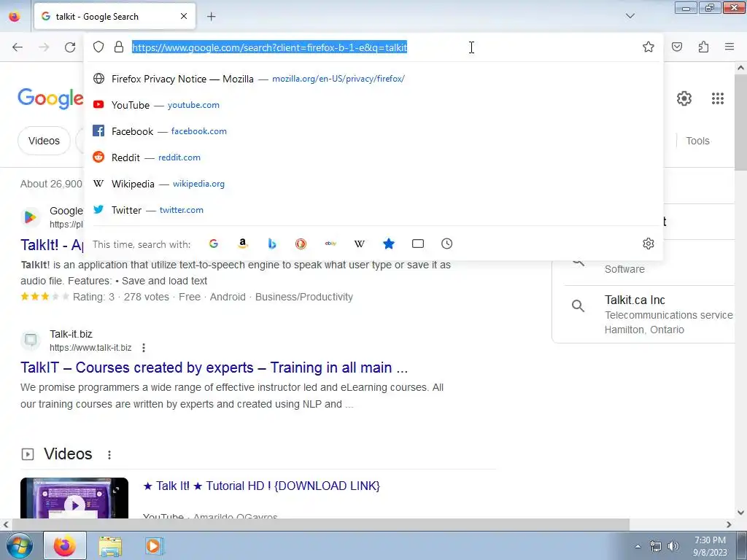Open TalkIT Courses created by experts link

(x=214, y=367)
